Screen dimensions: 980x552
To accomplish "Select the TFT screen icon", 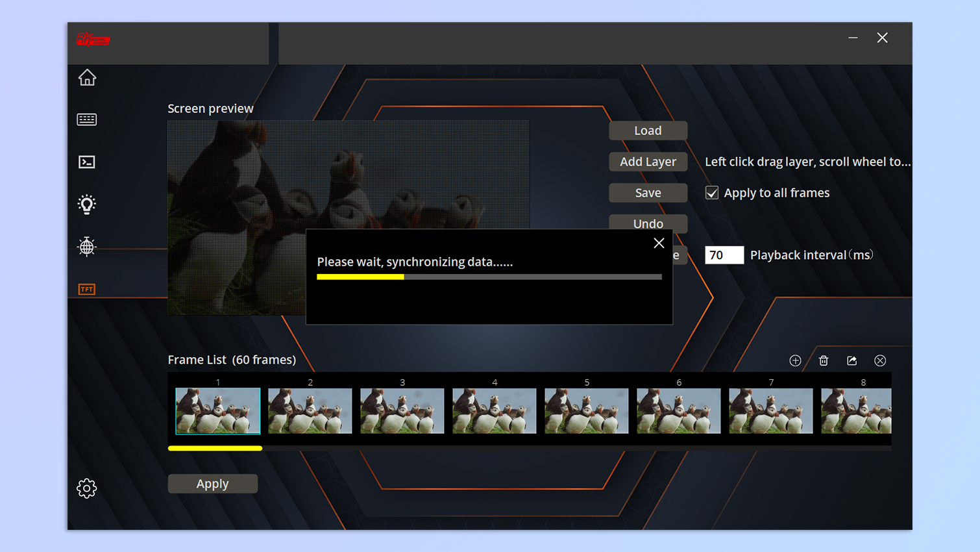I will [x=87, y=289].
